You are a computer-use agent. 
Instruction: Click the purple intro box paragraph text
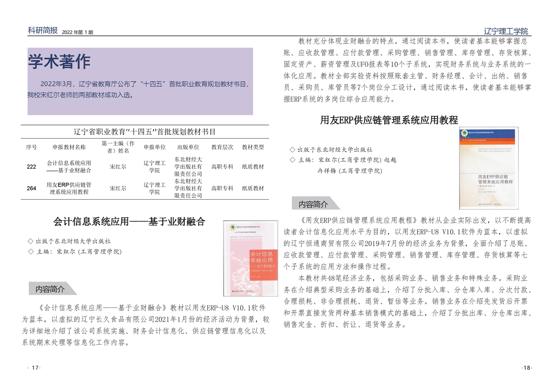click(139, 89)
